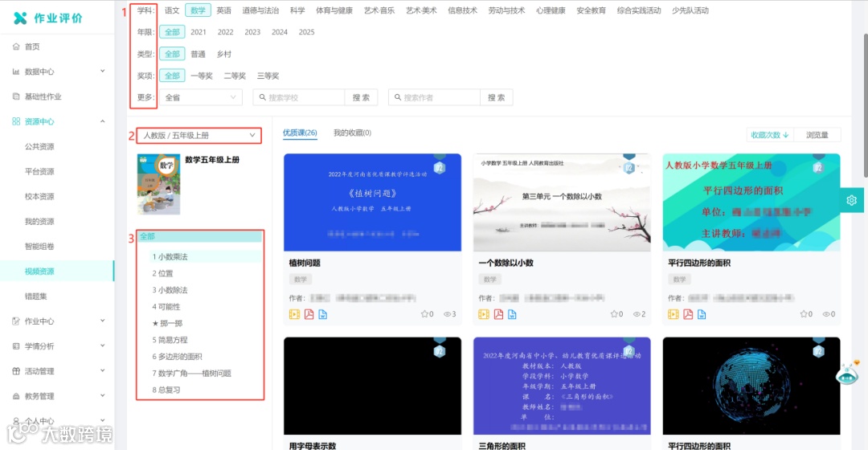Switch to 我的收藏(0) tab
868x450 pixels.
(352, 133)
